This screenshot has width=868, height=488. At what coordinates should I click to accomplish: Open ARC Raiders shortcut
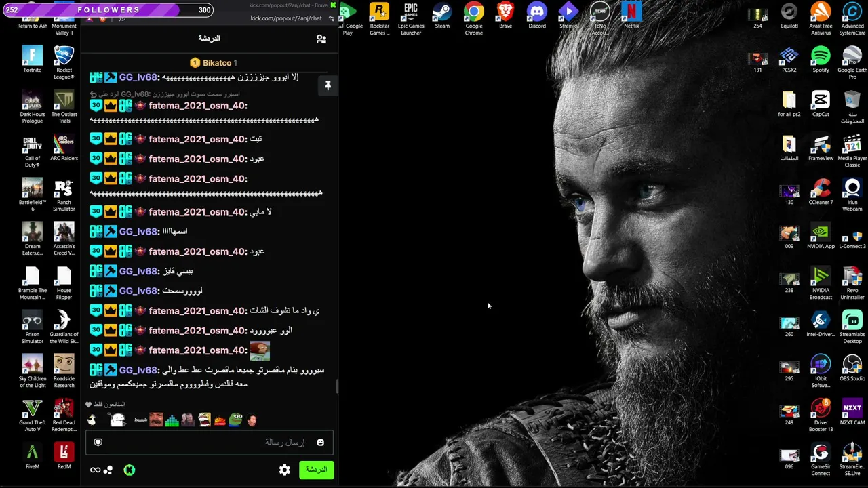point(64,148)
